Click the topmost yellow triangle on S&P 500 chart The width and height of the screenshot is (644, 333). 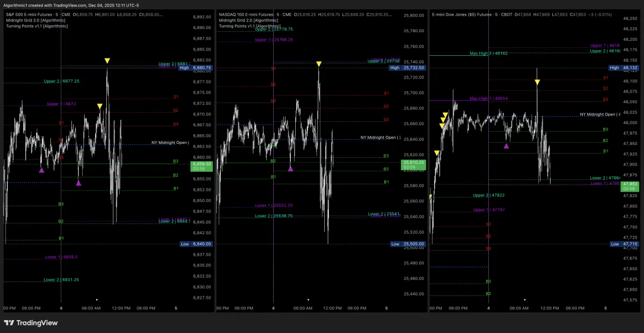pyautogui.click(x=107, y=61)
